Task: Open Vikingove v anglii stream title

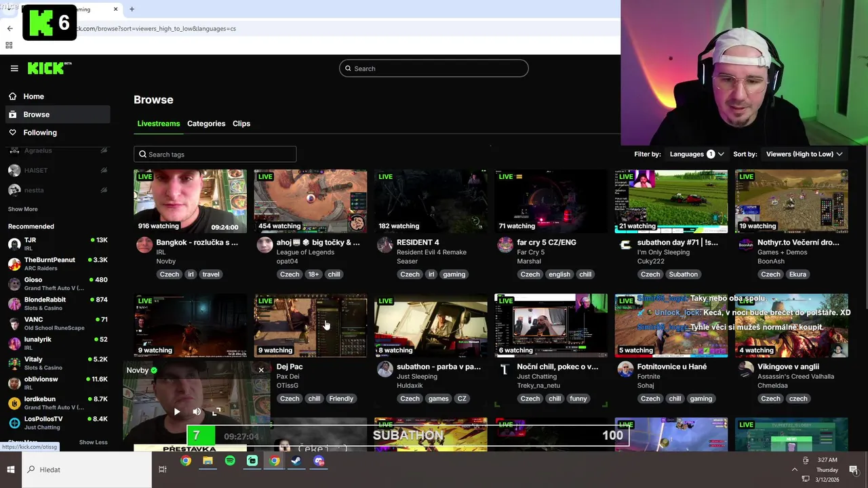Action: (788, 367)
